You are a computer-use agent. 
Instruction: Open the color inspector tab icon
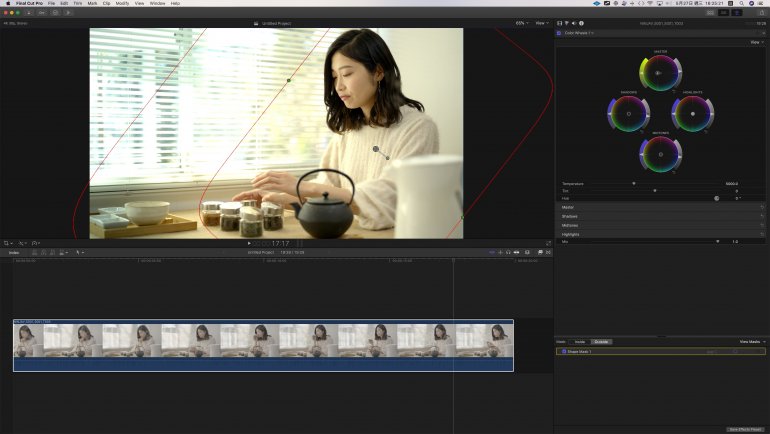pos(567,22)
